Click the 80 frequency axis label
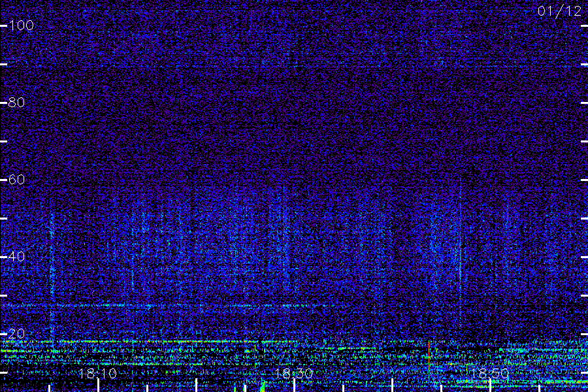The image size is (588, 392). coord(16,103)
